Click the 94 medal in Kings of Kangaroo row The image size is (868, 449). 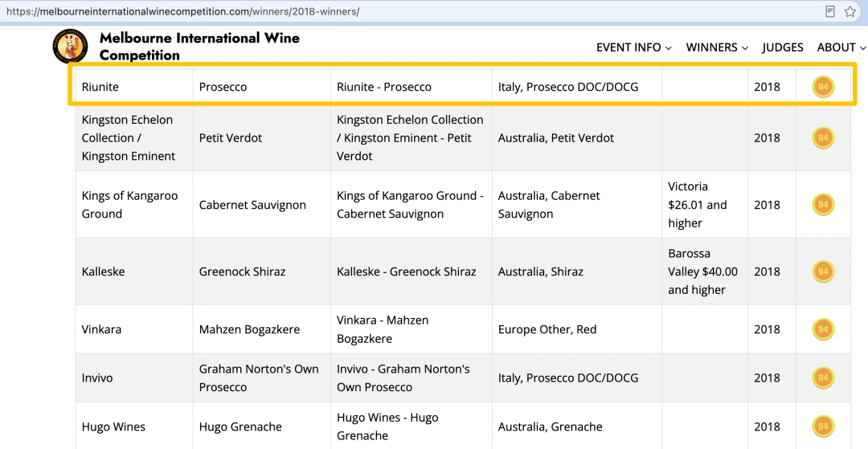tap(823, 205)
